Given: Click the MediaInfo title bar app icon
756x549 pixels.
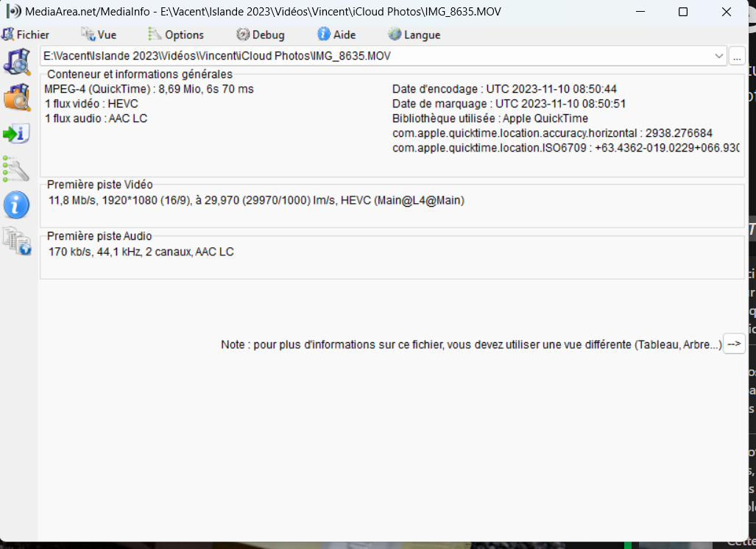Looking at the screenshot, I should point(13,12).
